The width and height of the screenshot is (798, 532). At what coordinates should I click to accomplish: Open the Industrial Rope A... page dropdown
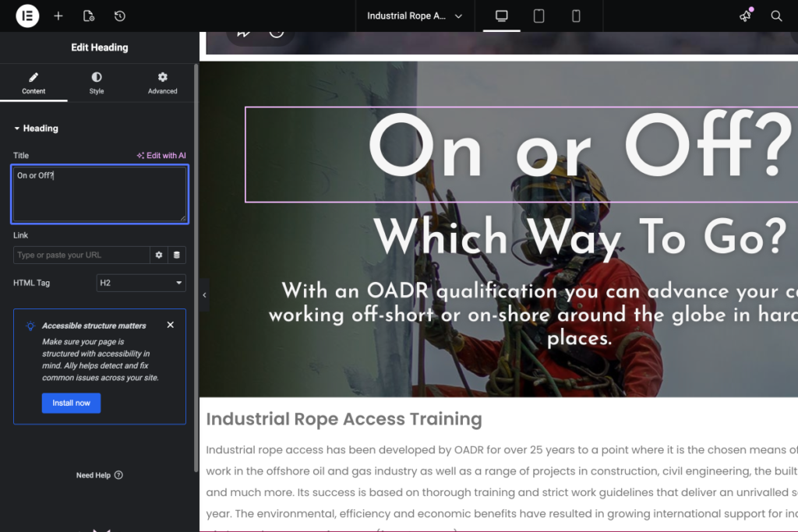(x=415, y=16)
